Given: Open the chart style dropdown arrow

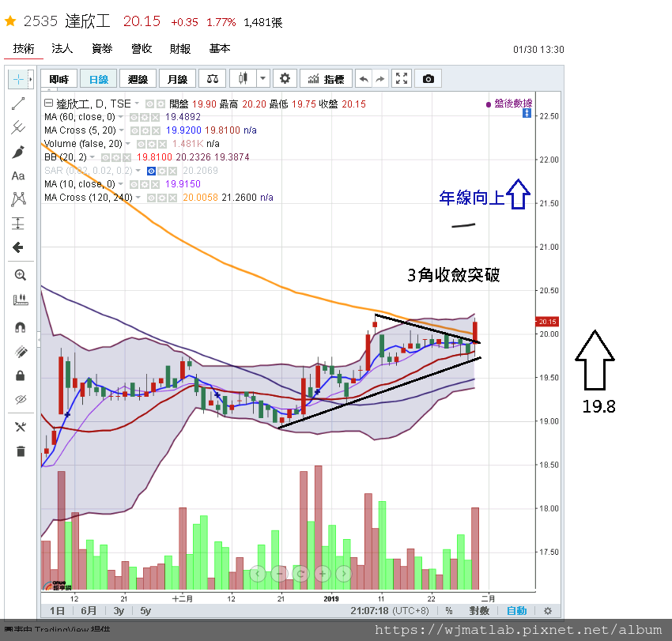Looking at the screenshot, I should coord(262,79).
